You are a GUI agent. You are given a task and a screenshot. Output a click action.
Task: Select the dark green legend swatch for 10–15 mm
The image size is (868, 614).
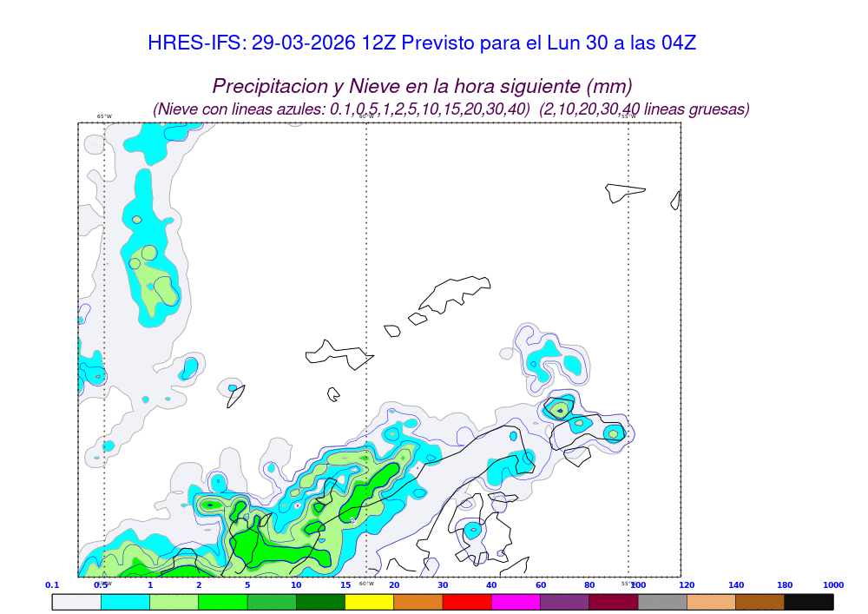click(321, 602)
